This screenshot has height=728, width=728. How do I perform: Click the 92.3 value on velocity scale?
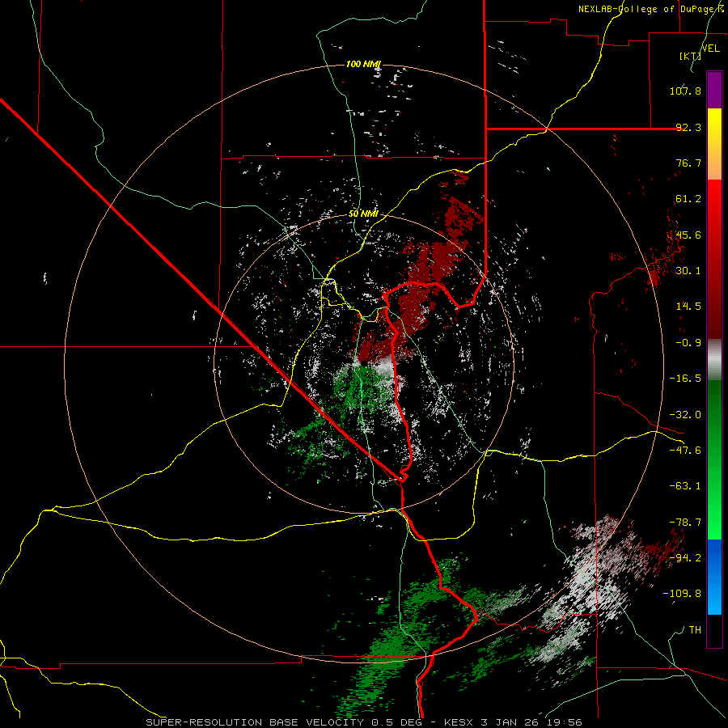[x=688, y=127]
